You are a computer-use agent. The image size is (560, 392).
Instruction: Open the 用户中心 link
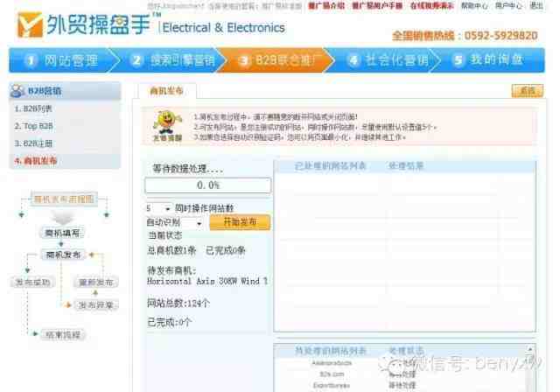tap(508, 6)
